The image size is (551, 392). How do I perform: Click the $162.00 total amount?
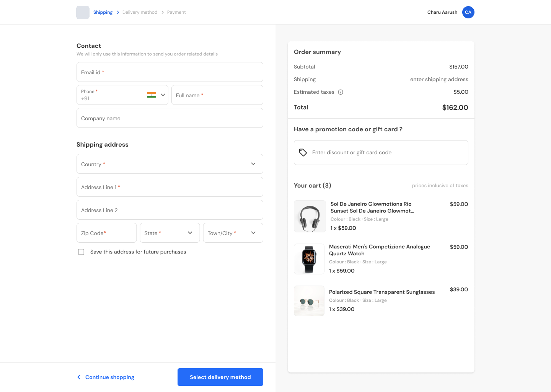pyautogui.click(x=455, y=108)
